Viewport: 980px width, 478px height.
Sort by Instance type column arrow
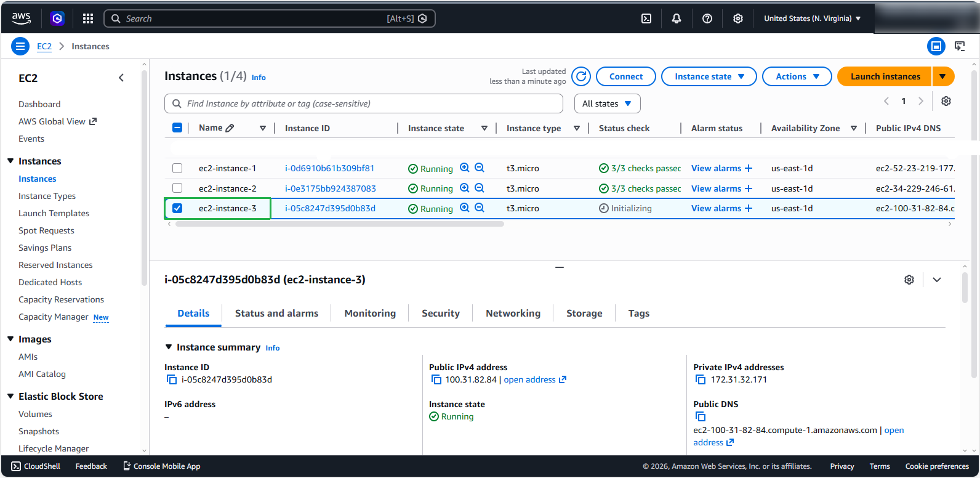[x=577, y=128]
